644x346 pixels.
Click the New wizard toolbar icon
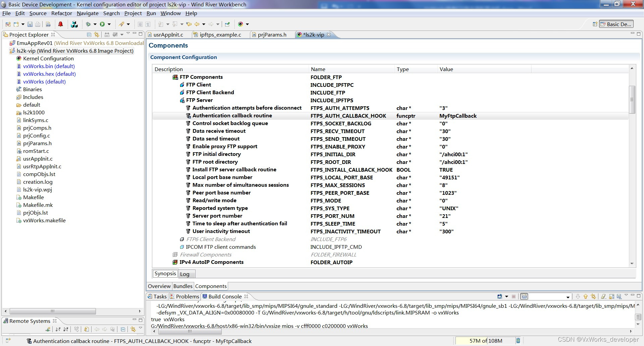click(16, 24)
